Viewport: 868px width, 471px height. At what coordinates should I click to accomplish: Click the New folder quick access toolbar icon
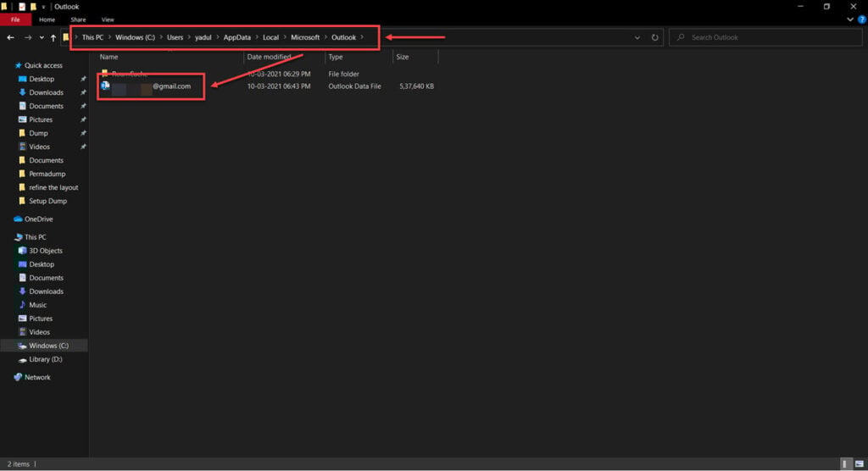pos(33,7)
